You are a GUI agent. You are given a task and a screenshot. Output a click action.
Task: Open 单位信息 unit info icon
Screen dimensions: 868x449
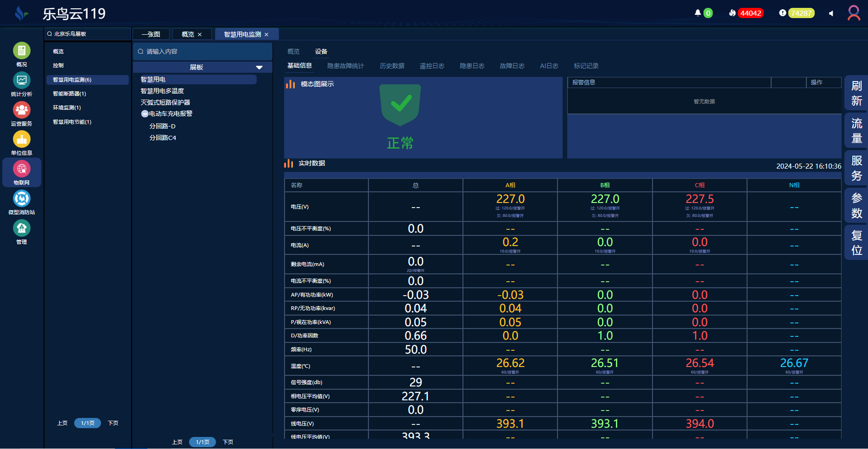21,139
